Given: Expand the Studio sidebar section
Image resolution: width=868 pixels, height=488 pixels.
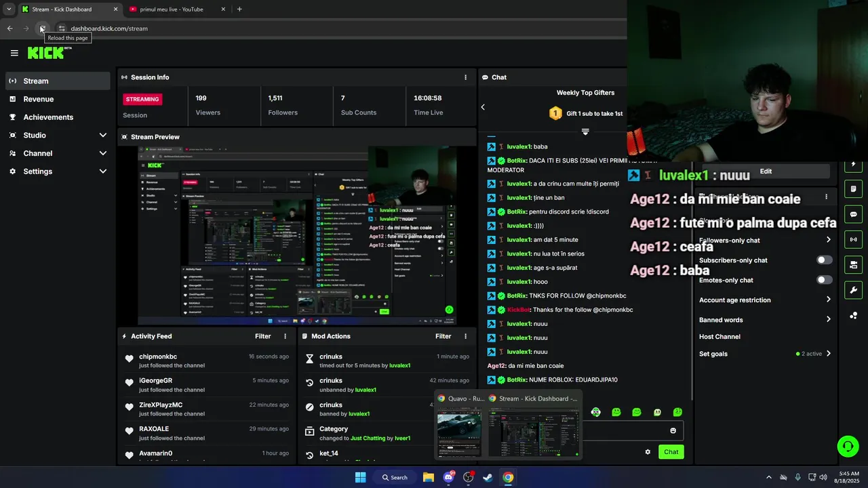Looking at the screenshot, I should click(103, 136).
